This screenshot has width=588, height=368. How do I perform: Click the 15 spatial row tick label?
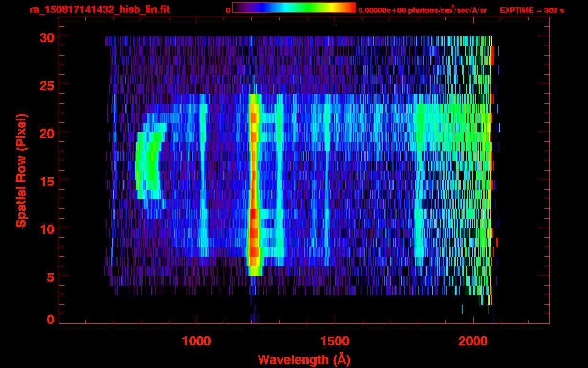[x=47, y=181]
